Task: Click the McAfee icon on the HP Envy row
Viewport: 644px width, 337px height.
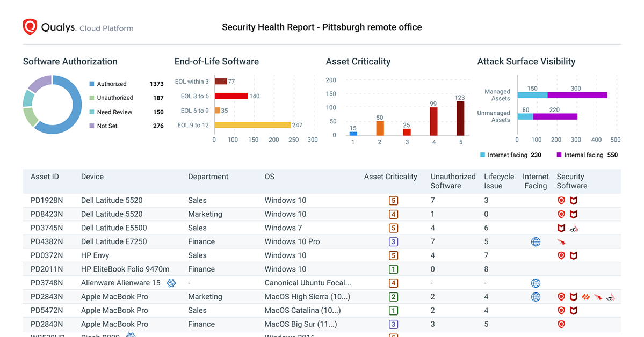Action: pyautogui.click(x=574, y=255)
